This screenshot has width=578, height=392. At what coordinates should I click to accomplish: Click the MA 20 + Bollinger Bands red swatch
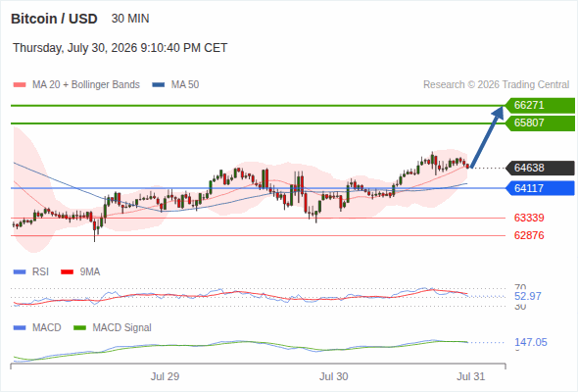[20, 85]
